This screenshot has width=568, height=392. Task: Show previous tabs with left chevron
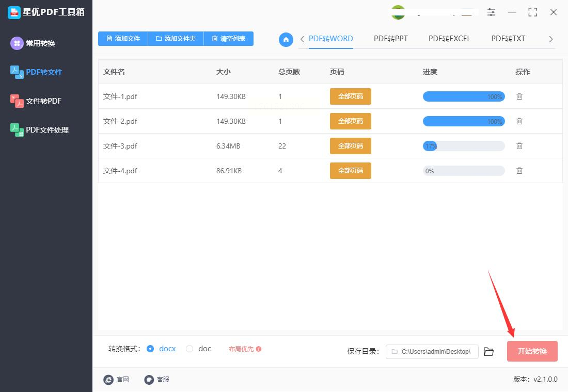(x=302, y=39)
